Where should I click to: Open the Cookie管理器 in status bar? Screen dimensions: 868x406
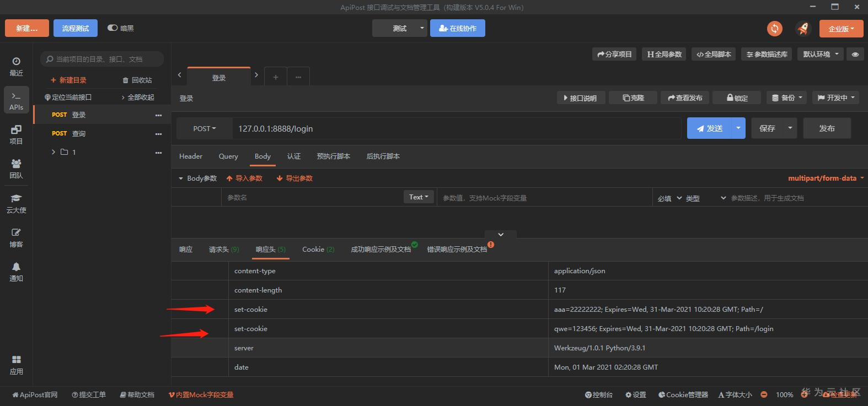683,394
